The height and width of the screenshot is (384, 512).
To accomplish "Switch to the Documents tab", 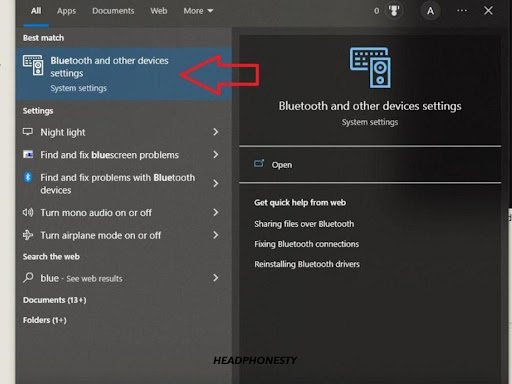I will [113, 11].
